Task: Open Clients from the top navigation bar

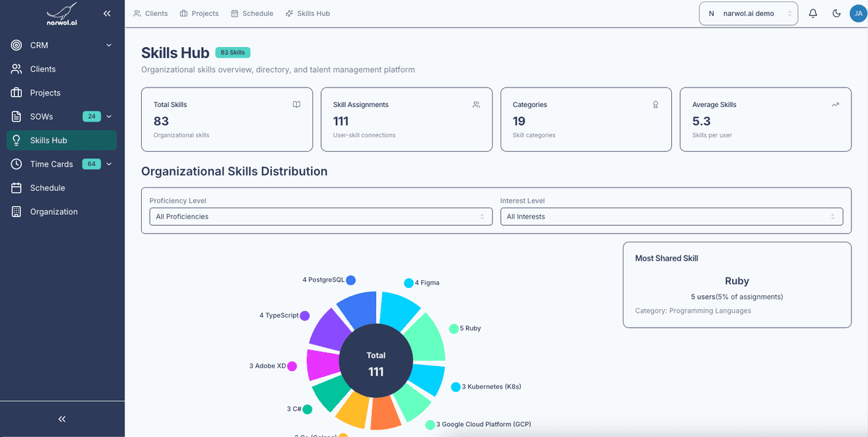Action: tap(150, 13)
